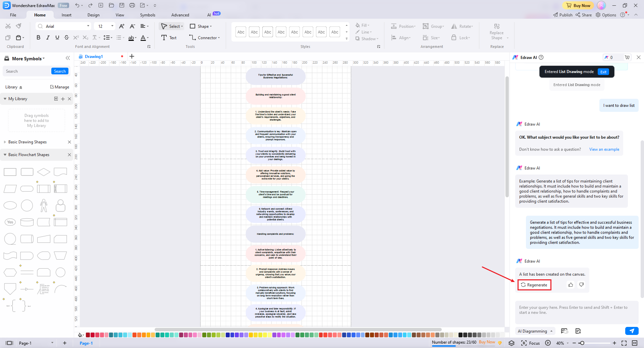
Task: Select the Text tool
Action: [x=169, y=38]
